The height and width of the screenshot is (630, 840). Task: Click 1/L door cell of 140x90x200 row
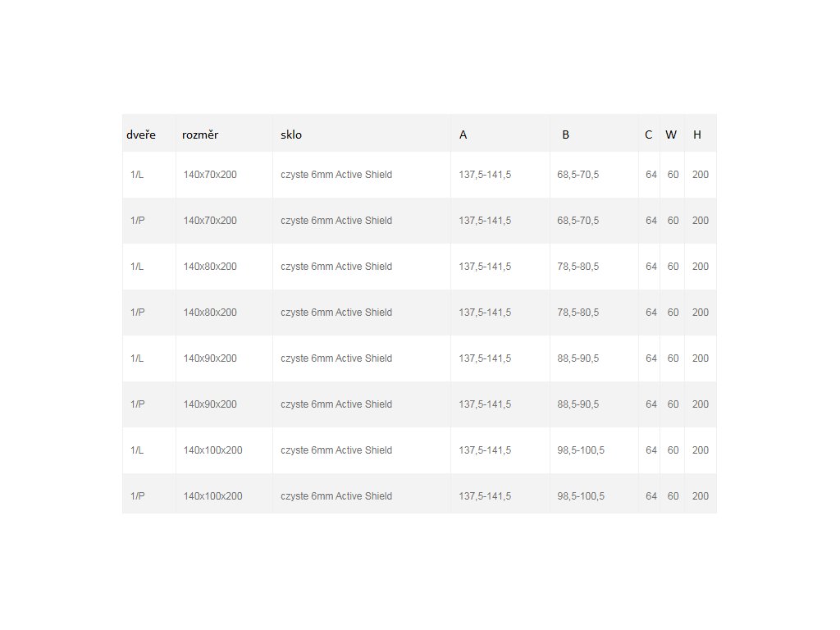click(x=137, y=358)
